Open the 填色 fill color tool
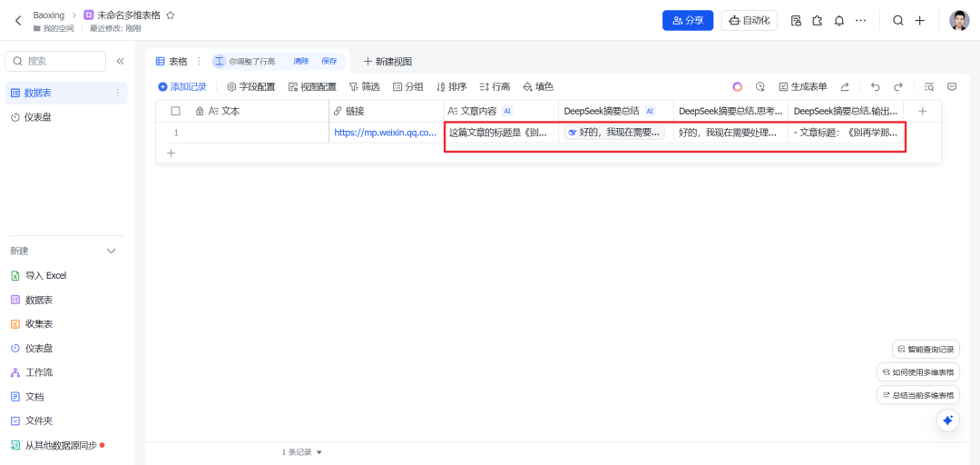 coord(537,87)
